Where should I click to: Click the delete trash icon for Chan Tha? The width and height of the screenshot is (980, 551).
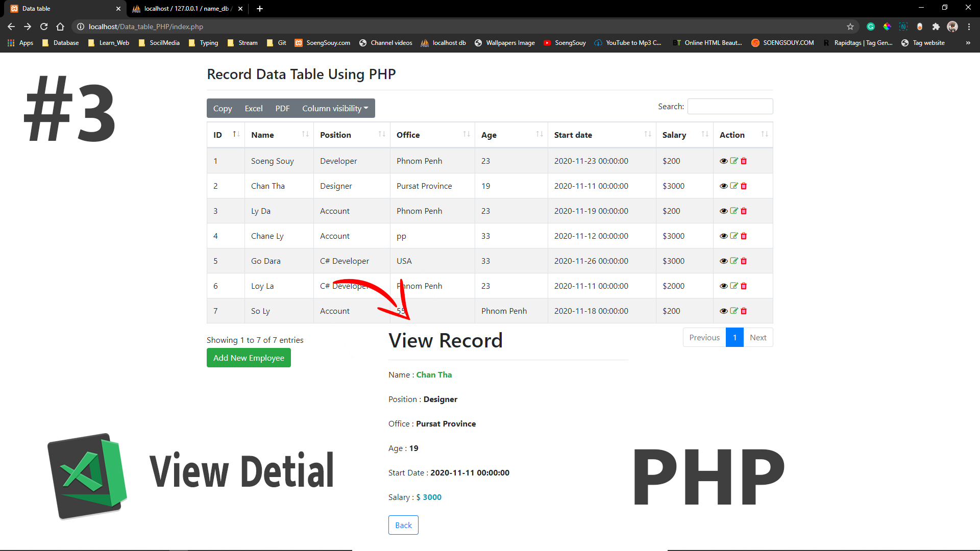point(744,186)
